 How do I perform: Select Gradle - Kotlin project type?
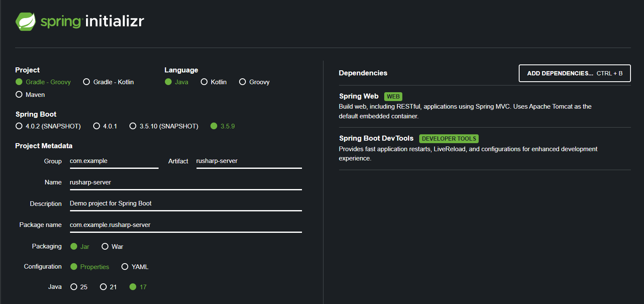pos(108,82)
